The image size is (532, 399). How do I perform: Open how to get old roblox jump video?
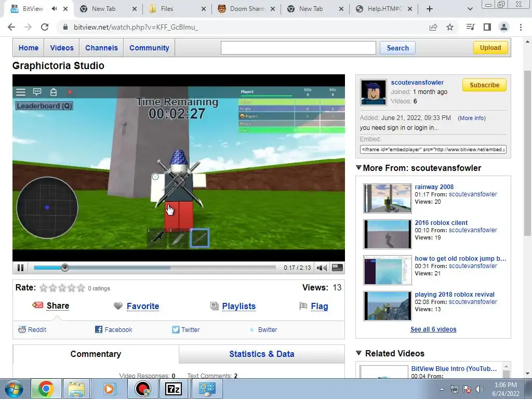[x=460, y=259]
